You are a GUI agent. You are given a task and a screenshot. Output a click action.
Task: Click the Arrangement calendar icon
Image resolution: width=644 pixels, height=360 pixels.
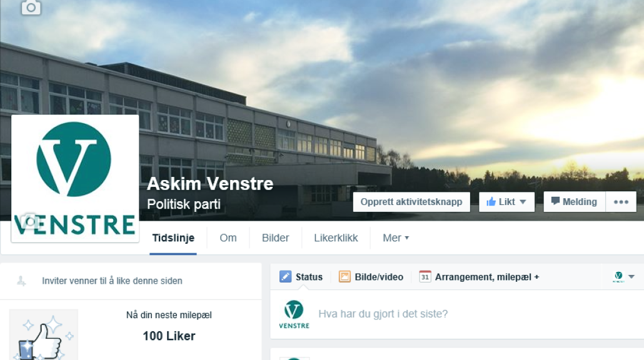point(425,277)
